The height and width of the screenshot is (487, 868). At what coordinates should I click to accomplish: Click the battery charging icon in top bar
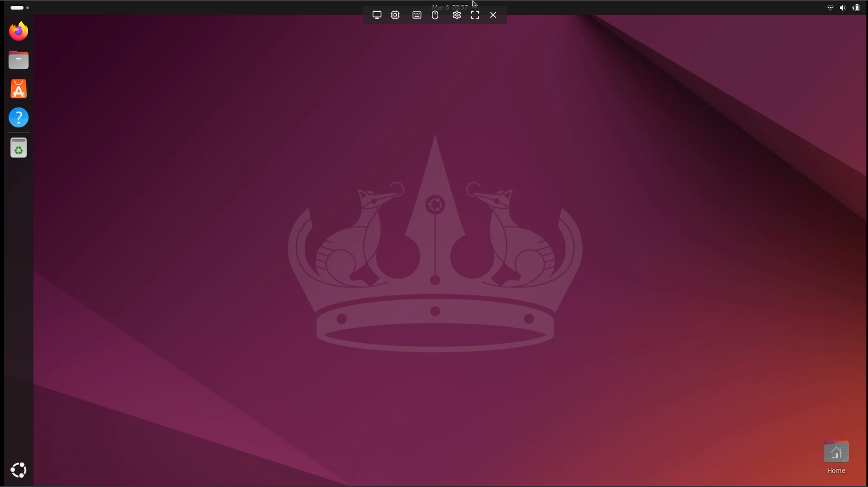[856, 7]
